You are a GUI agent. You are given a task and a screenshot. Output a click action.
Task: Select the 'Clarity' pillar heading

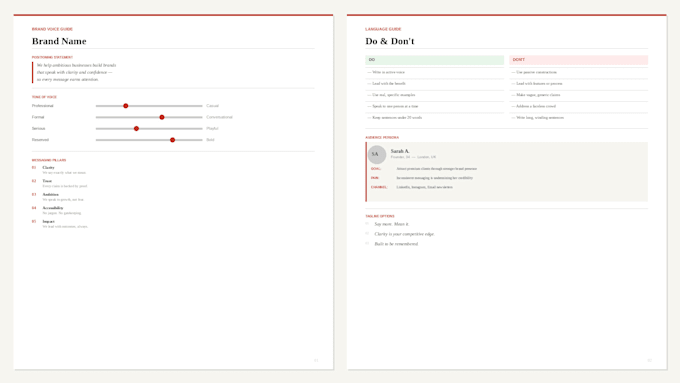48,167
